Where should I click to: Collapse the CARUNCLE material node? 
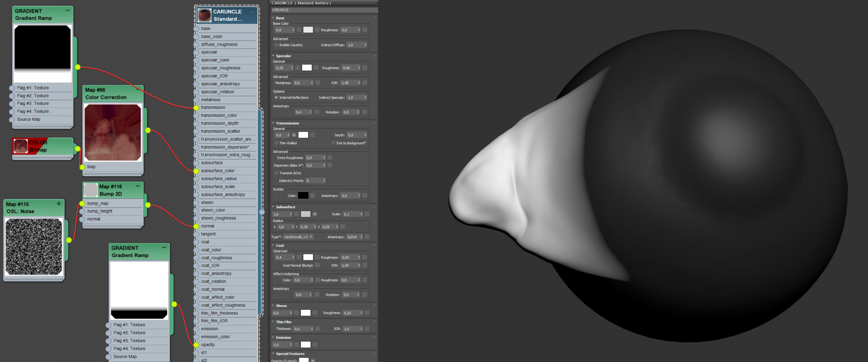[252, 12]
